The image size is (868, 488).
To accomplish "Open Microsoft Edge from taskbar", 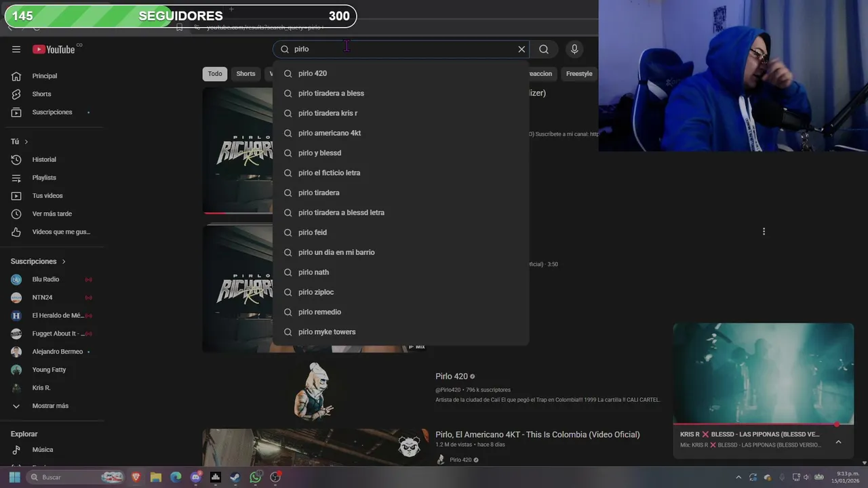I will (176, 477).
